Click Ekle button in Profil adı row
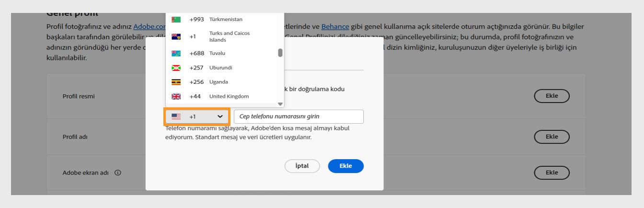Image resolution: width=644 pixels, height=208 pixels. 552,137
